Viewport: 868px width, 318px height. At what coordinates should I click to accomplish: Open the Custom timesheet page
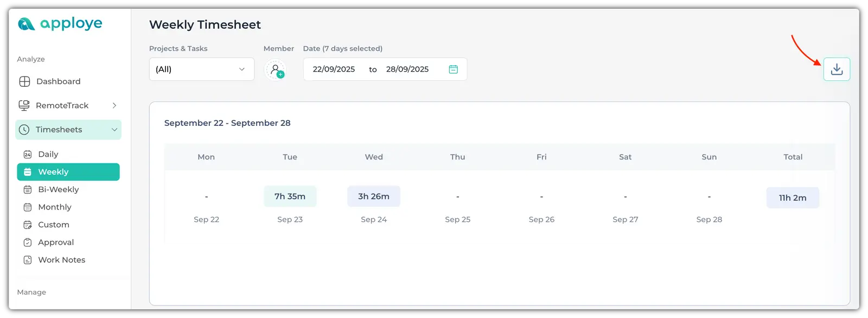point(53,225)
